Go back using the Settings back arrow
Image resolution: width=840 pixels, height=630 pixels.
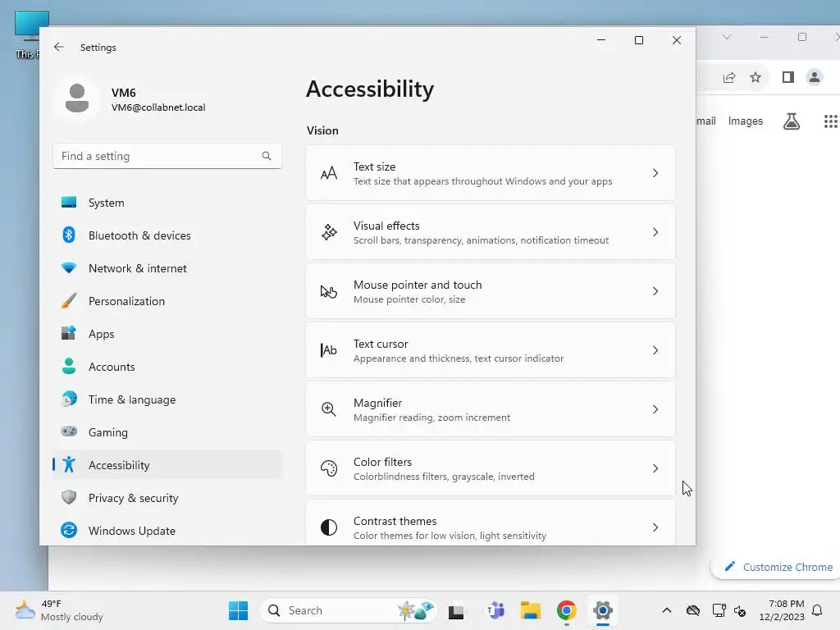point(59,47)
